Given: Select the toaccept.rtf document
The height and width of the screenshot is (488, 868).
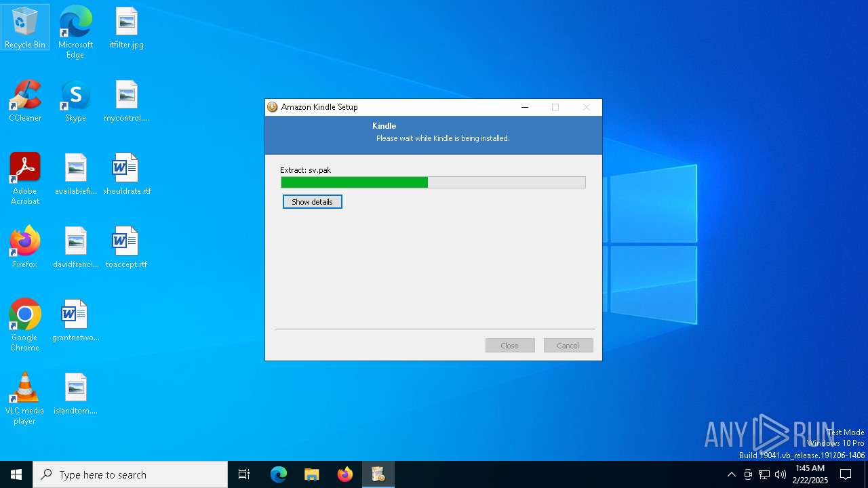Looking at the screenshot, I should pyautogui.click(x=126, y=247).
